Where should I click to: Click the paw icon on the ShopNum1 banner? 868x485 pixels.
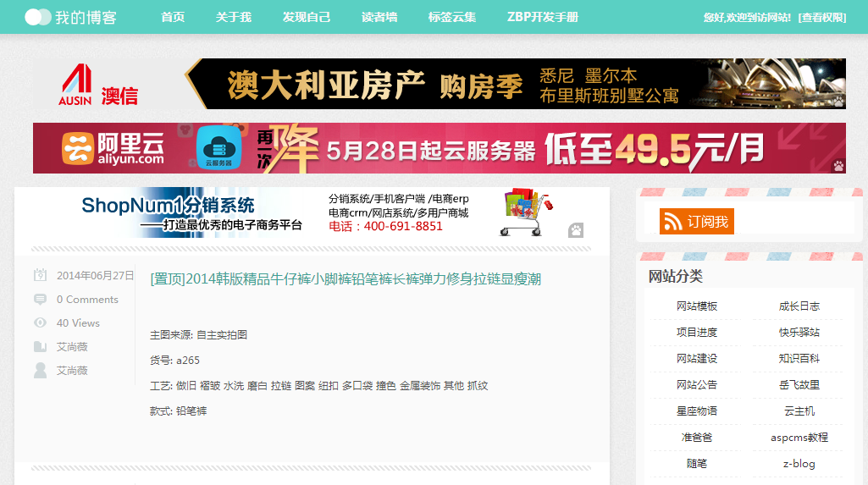click(x=575, y=229)
